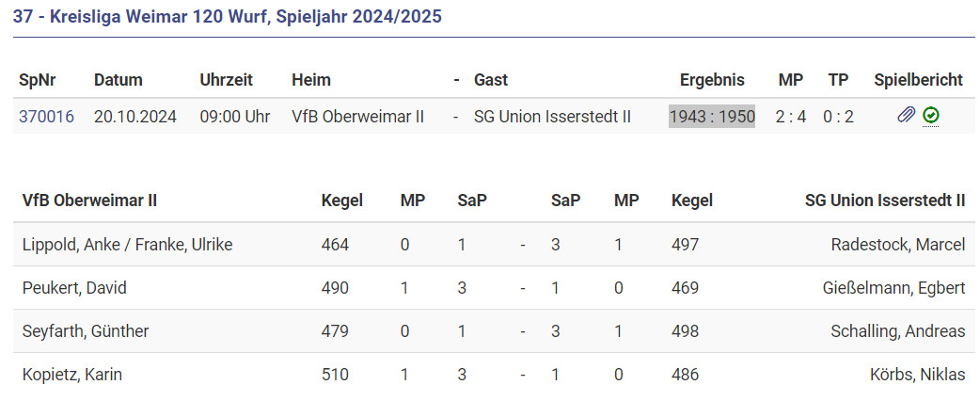The height and width of the screenshot is (401, 980).
Task: Click the SG Union Isserstedt II table header
Action: click(885, 200)
